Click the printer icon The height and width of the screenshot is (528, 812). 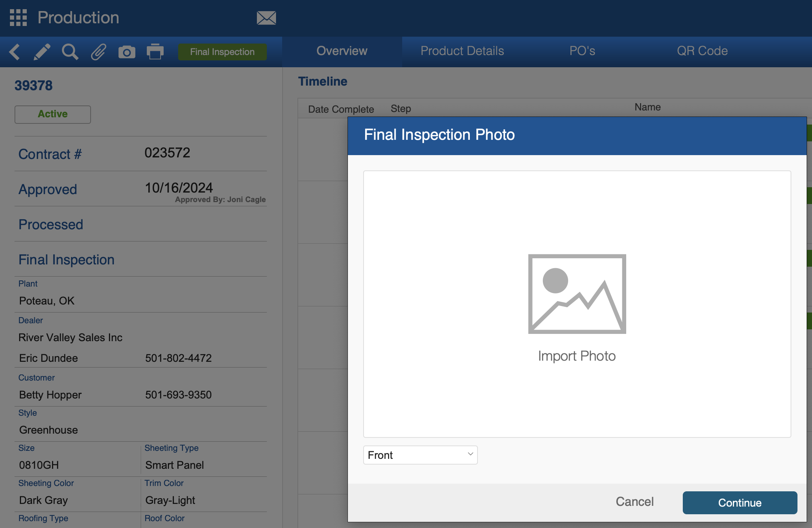(155, 52)
